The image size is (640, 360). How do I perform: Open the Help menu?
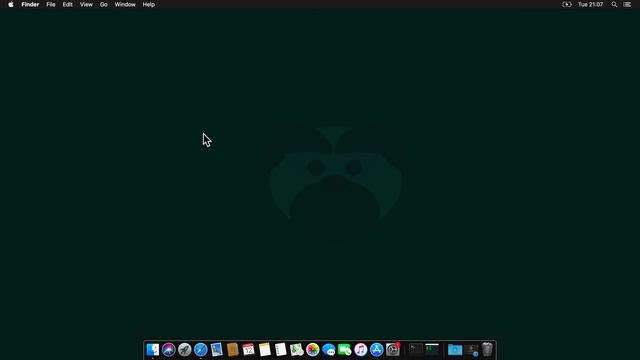pos(149,4)
